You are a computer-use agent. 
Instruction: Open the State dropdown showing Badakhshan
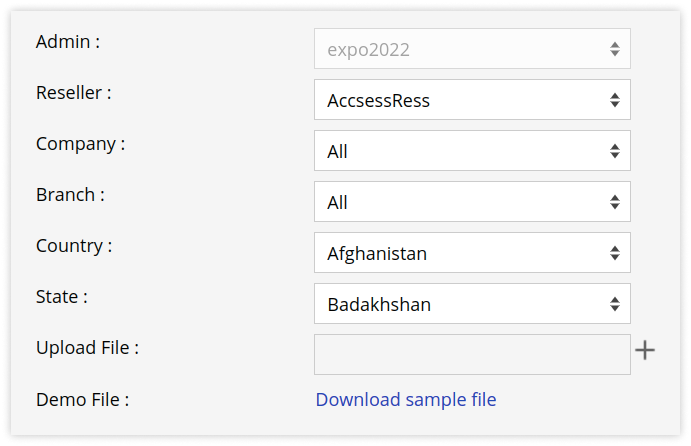tap(472, 304)
